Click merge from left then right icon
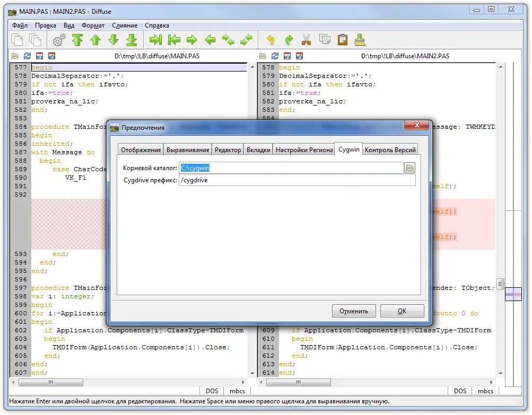The image size is (532, 415). point(228,40)
